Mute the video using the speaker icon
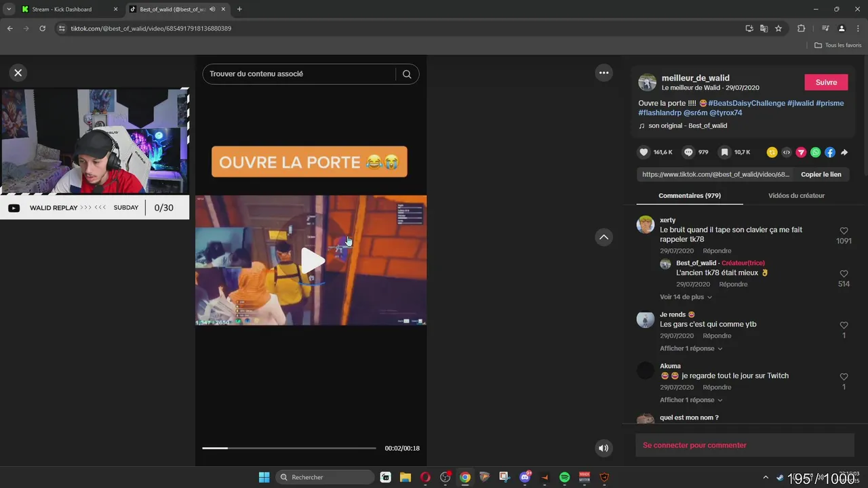868x488 pixels. pyautogui.click(x=604, y=448)
